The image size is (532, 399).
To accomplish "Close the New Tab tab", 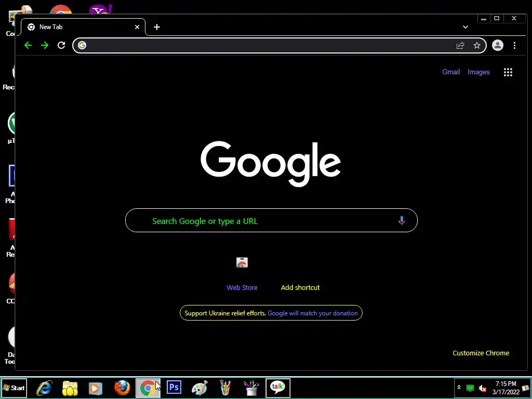I will (x=137, y=27).
